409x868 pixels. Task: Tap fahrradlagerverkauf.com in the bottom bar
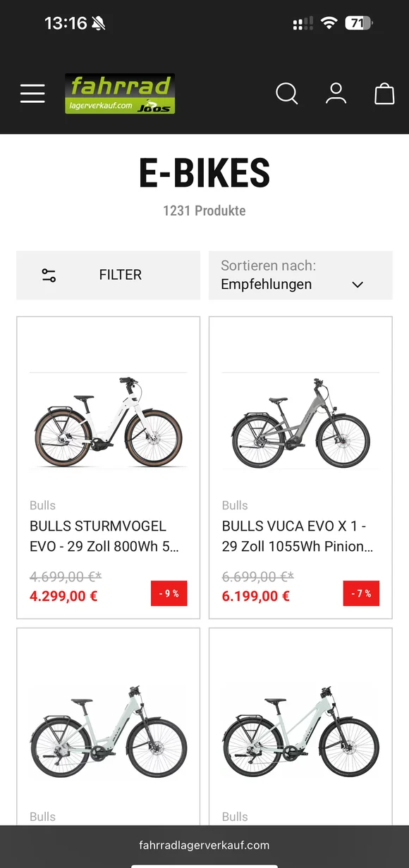coord(204,845)
